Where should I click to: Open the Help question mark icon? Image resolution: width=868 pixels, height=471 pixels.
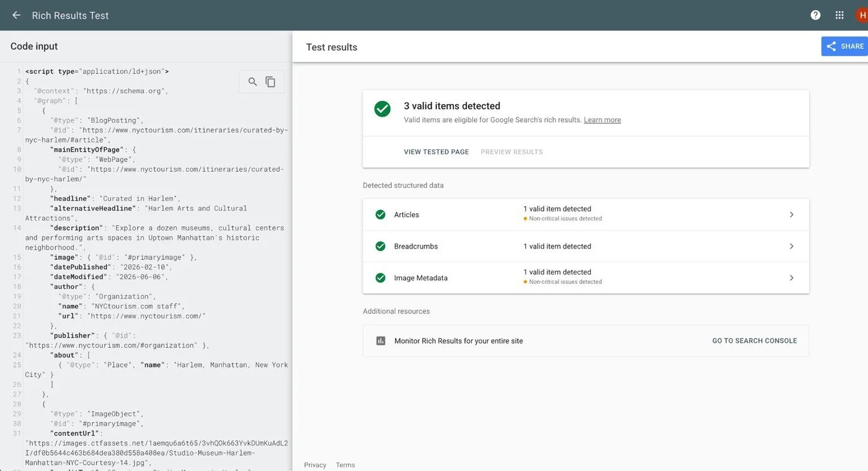click(815, 15)
